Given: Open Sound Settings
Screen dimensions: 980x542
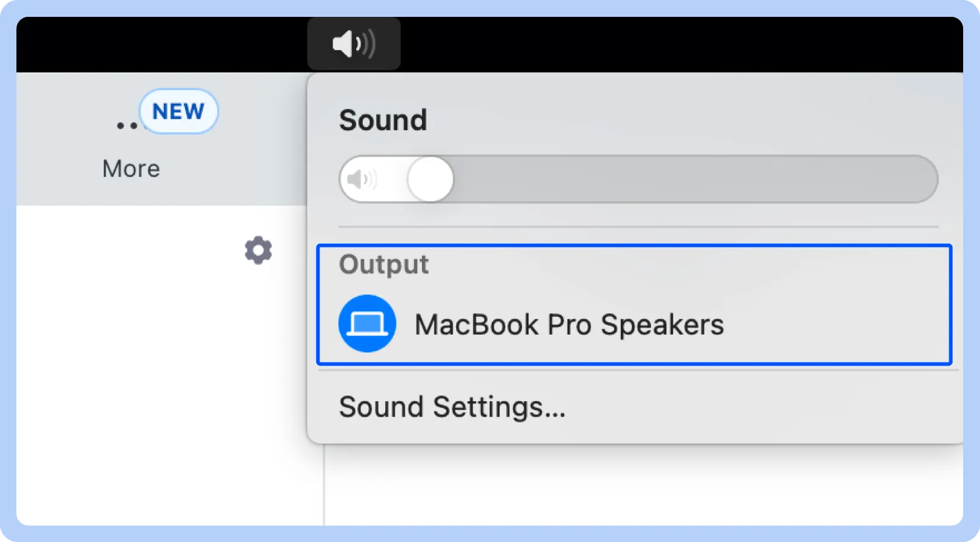Looking at the screenshot, I should coord(452,408).
